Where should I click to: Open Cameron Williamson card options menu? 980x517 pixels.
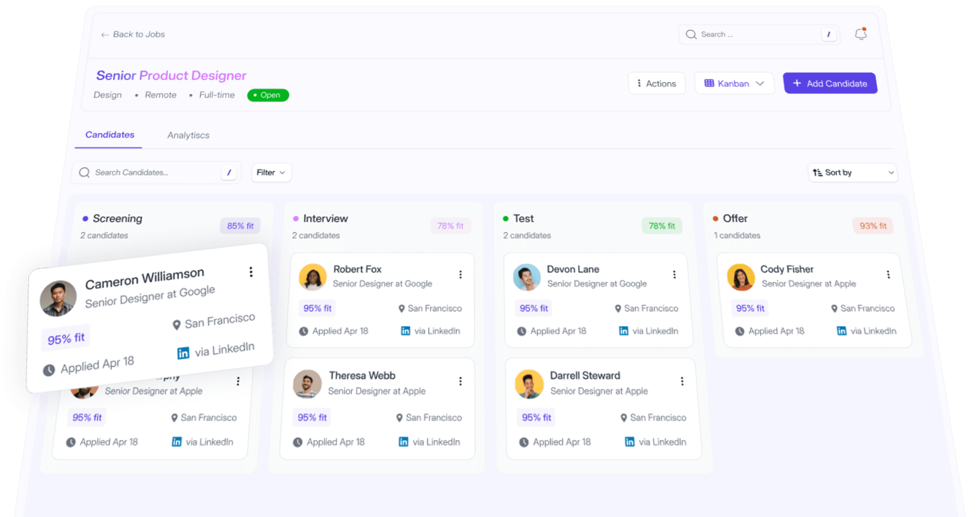pos(251,272)
